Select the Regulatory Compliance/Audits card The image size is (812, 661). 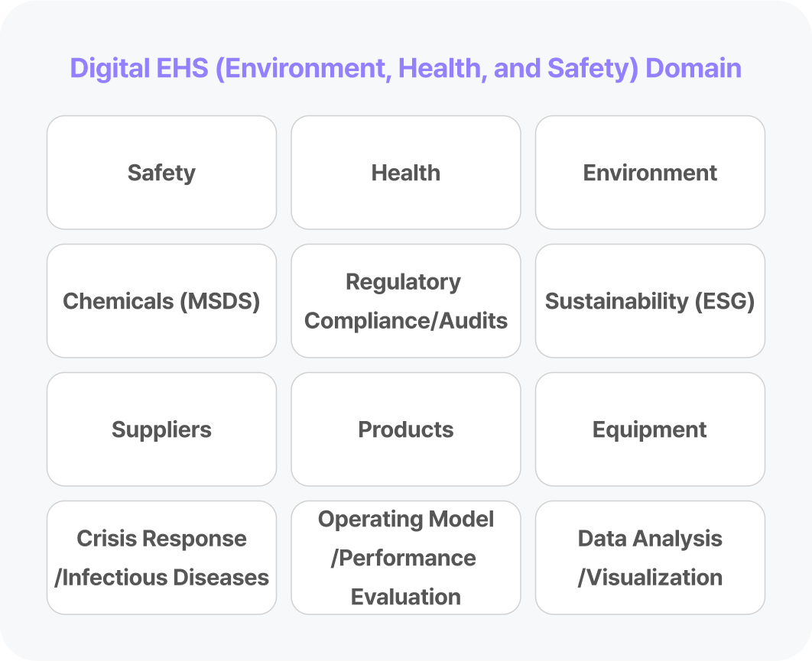pyautogui.click(x=406, y=301)
